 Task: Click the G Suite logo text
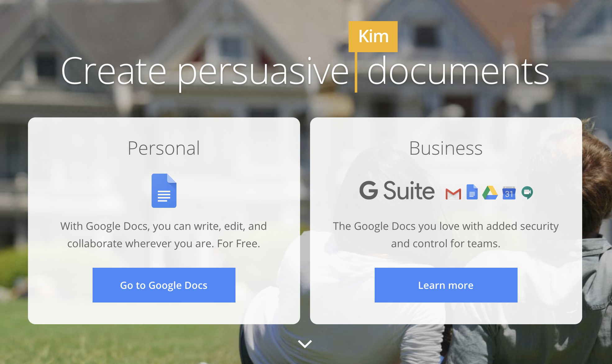click(397, 191)
